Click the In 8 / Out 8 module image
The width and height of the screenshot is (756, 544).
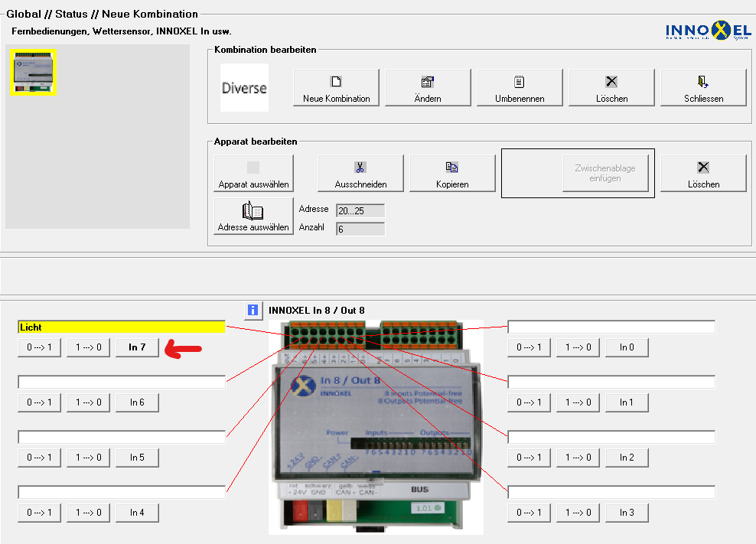(376, 427)
